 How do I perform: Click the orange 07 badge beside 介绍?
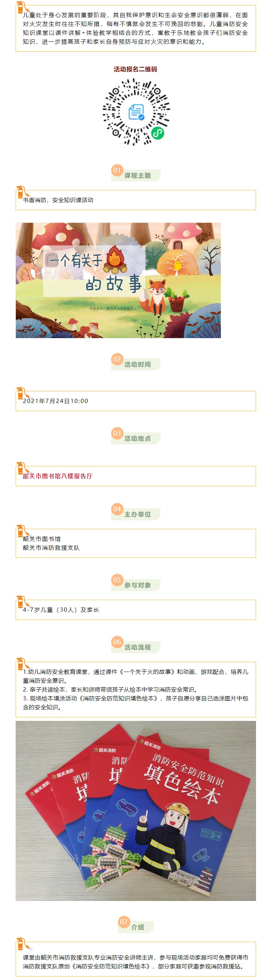pyautogui.click(x=124, y=922)
